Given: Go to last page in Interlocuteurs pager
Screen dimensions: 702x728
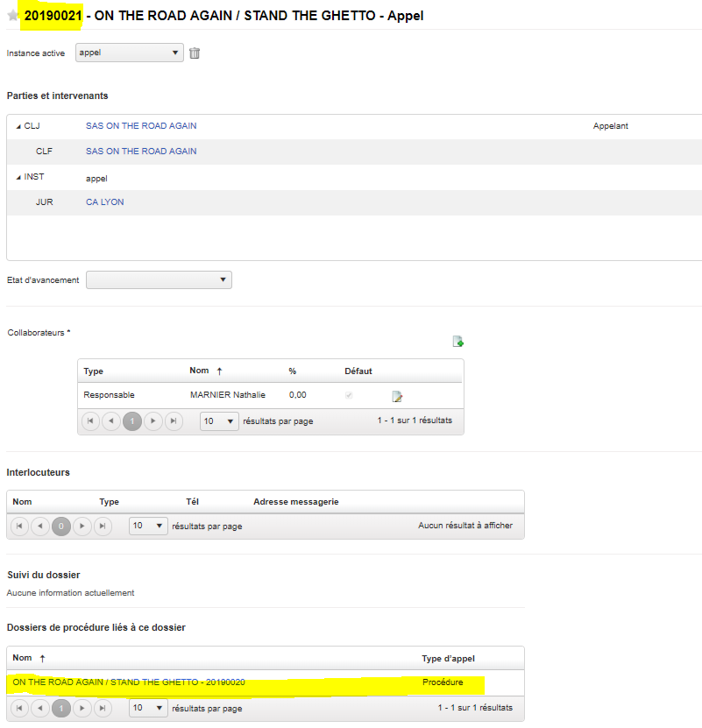Looking at the screenshot, I should tap(103, 526).
